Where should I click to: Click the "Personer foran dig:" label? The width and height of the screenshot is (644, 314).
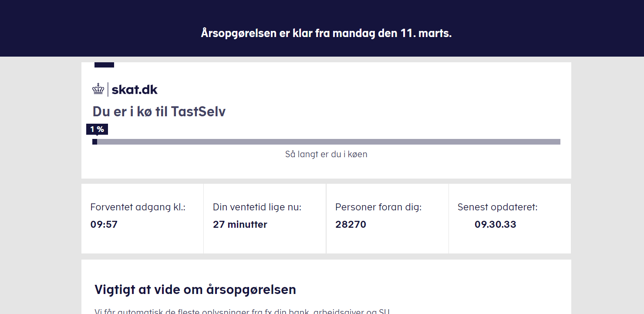(x=378, y=207)
